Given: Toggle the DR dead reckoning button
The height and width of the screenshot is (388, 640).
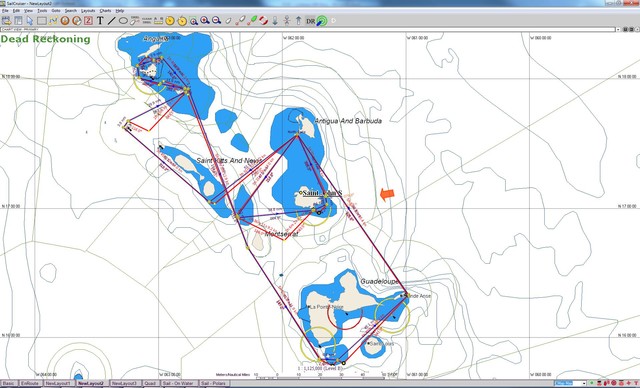Looking at the screenshot, I should pyautogui.click(x=311, y=21).
